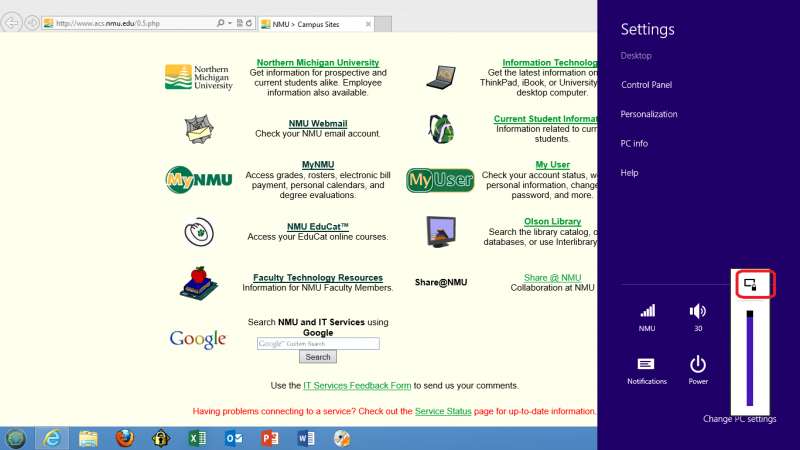Open the Service Status link

pyautogui.click(x=443, y=411)
